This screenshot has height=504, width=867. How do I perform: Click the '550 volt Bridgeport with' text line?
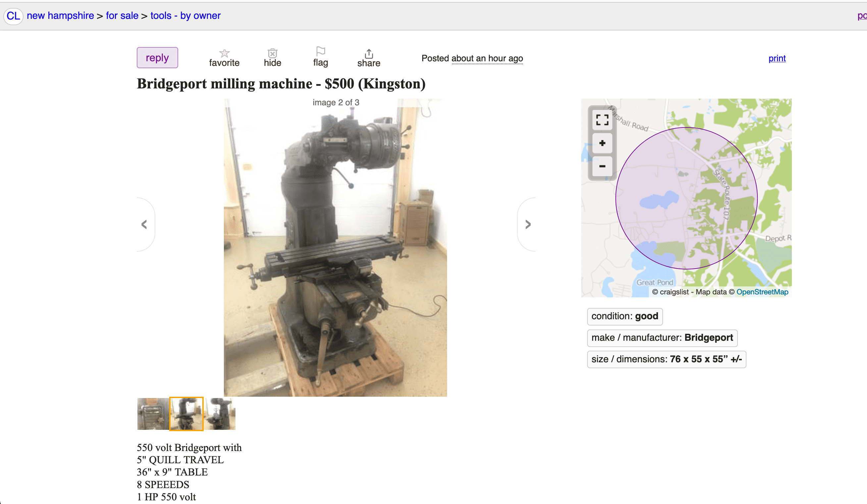189,448
